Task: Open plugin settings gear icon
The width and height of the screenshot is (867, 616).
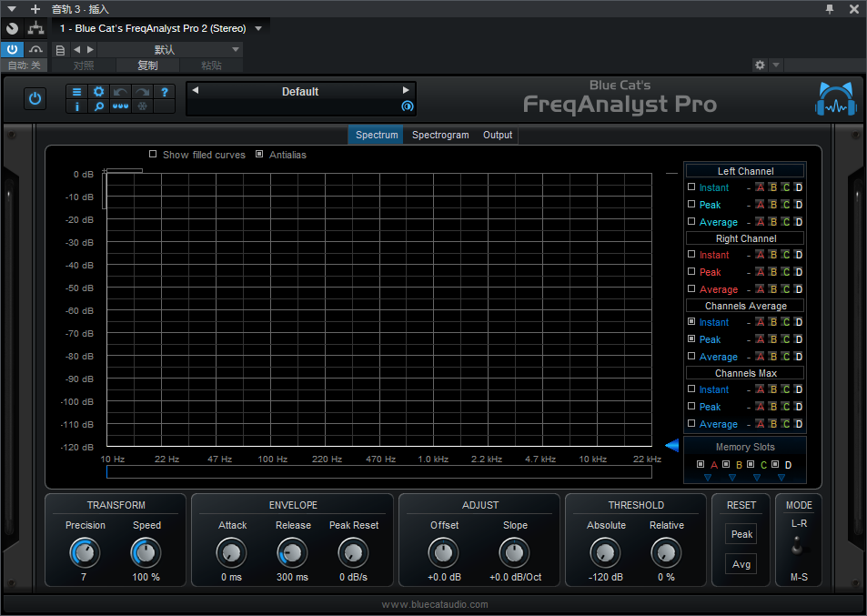Action: [x=98, y=92]
